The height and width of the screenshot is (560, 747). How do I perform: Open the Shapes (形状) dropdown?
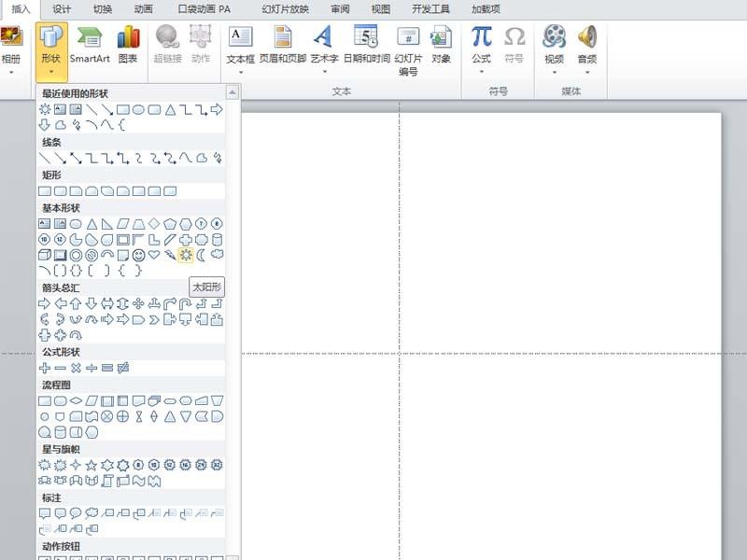click(51, 51)
